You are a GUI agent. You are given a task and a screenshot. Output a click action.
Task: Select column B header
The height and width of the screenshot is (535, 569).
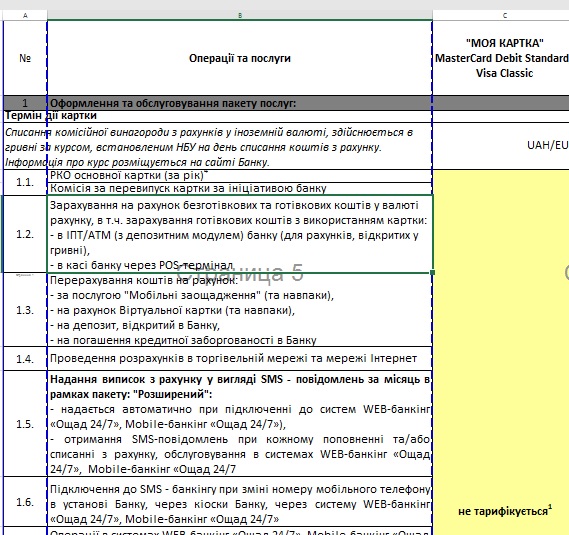tap(240, 15)
